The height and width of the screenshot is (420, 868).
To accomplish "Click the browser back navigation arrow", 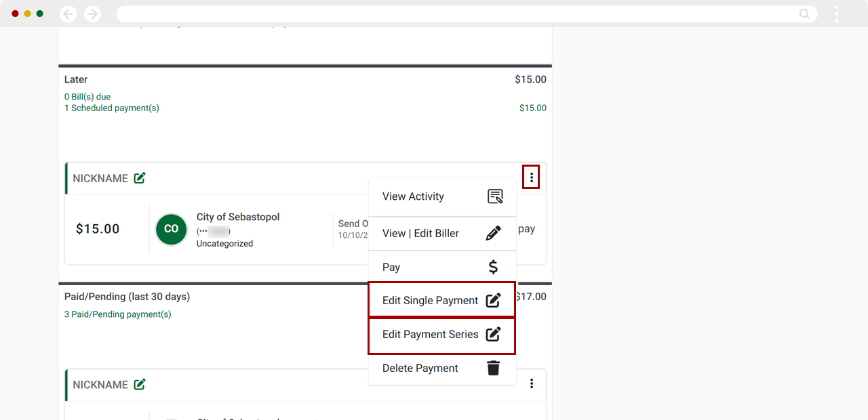I will coord(68,14).
